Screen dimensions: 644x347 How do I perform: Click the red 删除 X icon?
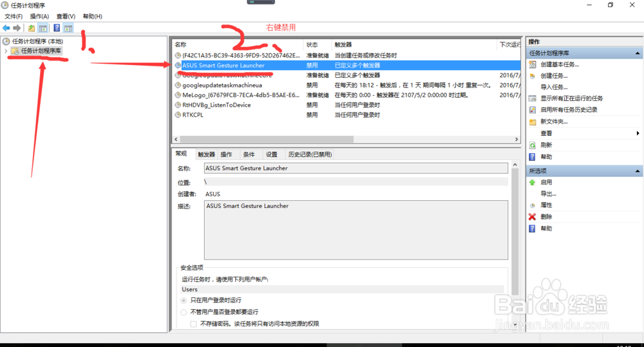533,217
